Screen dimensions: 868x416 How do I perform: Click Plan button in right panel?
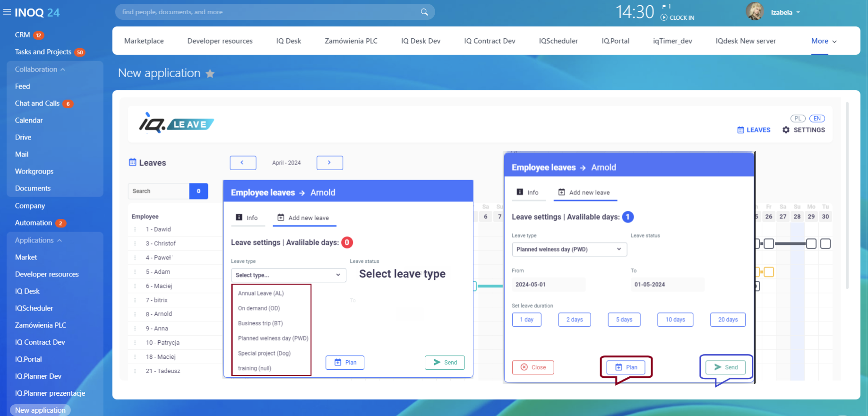626,367
